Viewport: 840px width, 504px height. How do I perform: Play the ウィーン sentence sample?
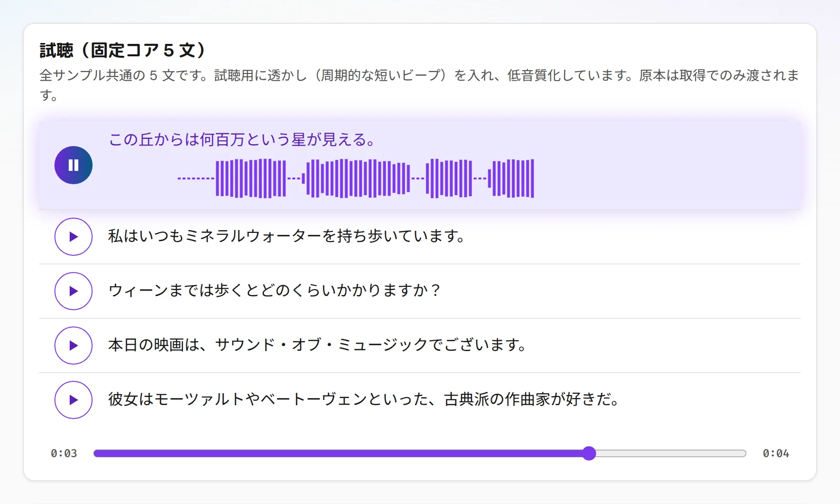pyautogui.click(x=73, y=291)
